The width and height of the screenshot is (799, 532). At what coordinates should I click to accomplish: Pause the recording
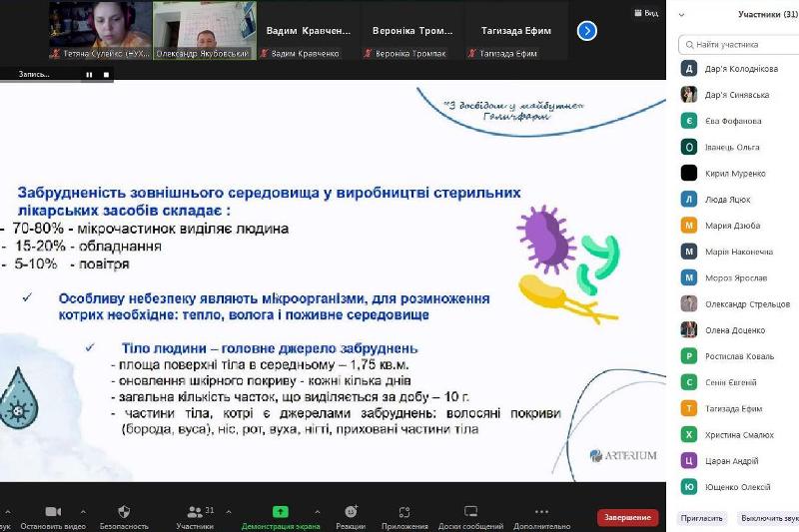tap(89, 74)
